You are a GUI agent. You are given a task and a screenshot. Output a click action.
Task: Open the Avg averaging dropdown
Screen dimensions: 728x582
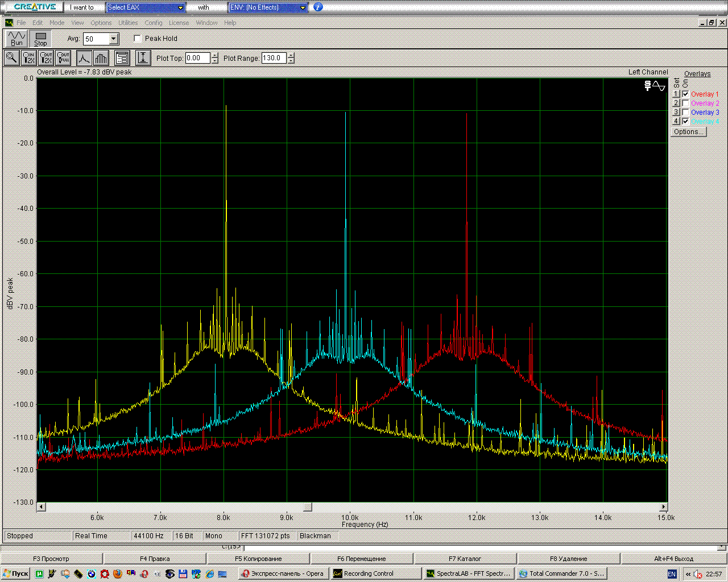pyautogui.click(x=114, y=39)
